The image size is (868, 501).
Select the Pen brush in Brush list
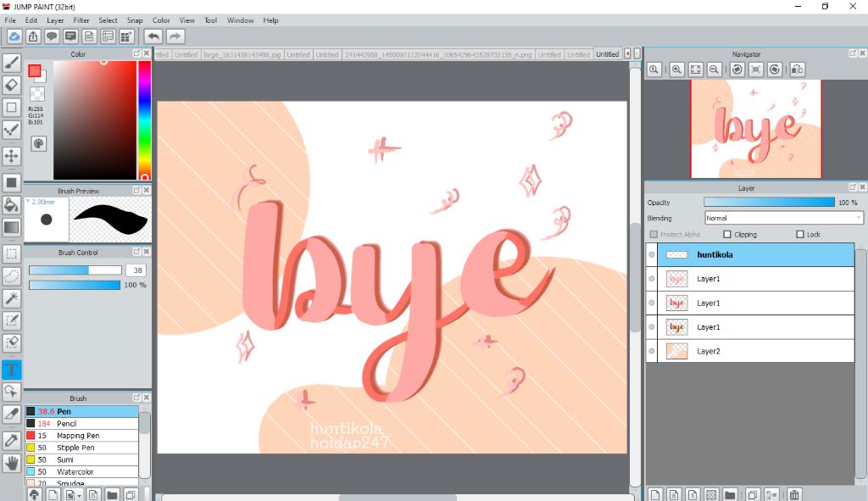(x=81, y=411)
